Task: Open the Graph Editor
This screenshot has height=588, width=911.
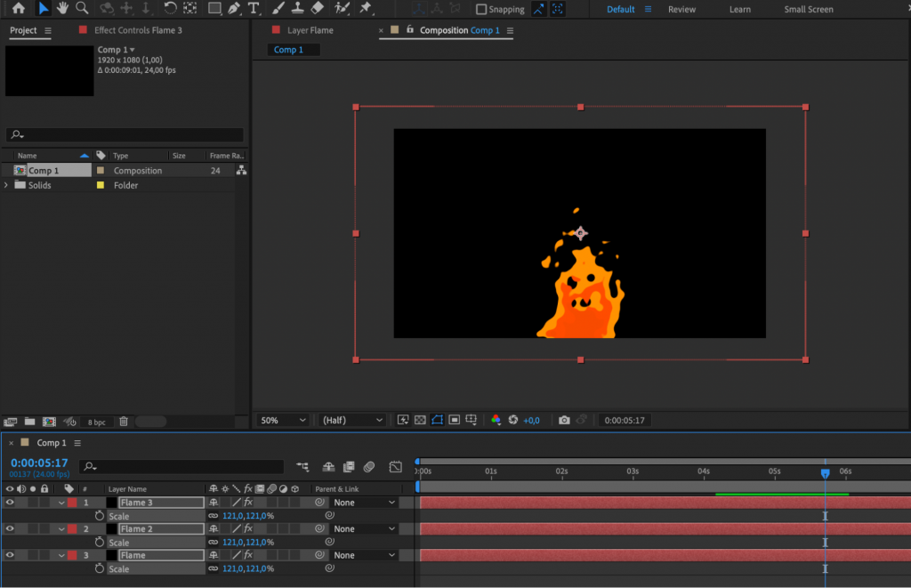Action: pos(395,467)
